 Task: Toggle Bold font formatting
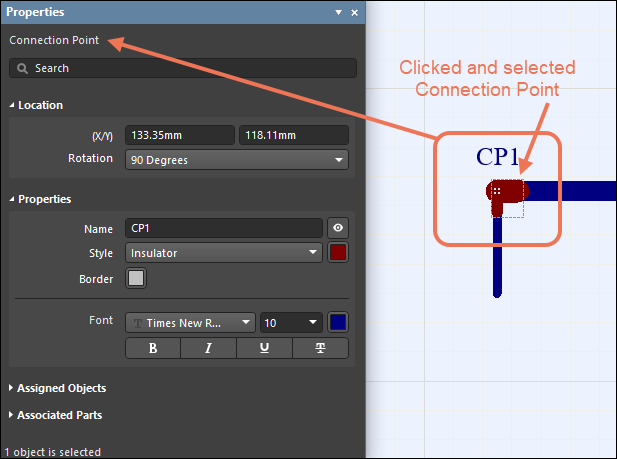(x=153, y=348)
